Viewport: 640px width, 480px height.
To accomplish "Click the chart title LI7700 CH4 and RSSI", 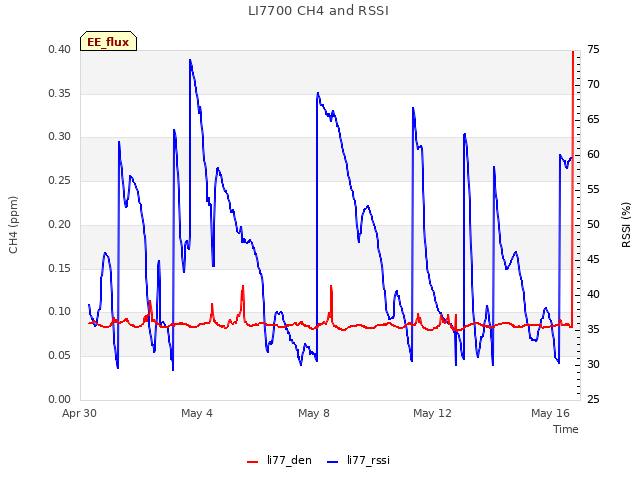I will (x=318, y=11).
